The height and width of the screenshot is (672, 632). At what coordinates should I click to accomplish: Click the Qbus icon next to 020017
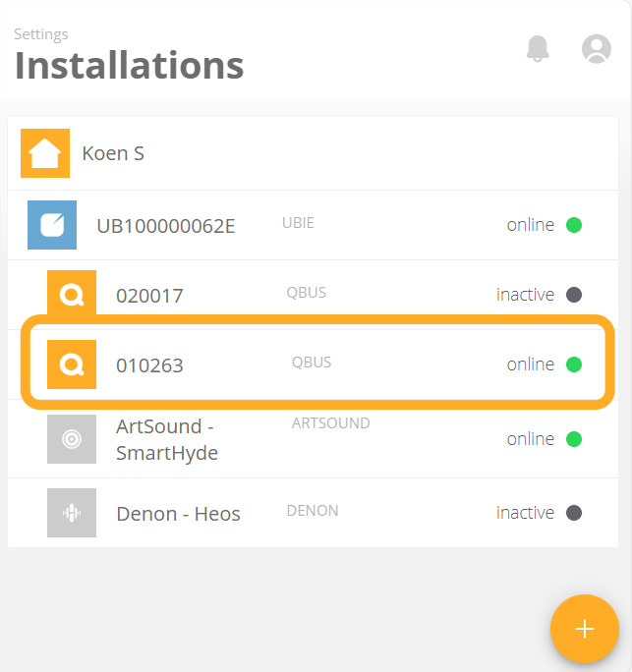[x=72, y=294]
